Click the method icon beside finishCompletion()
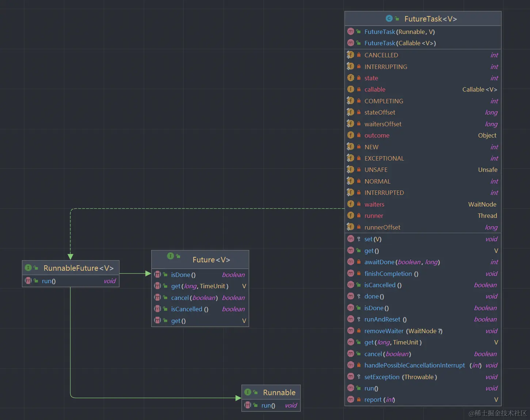The height and width of the screenshot is (420, 530). (351, 273)
